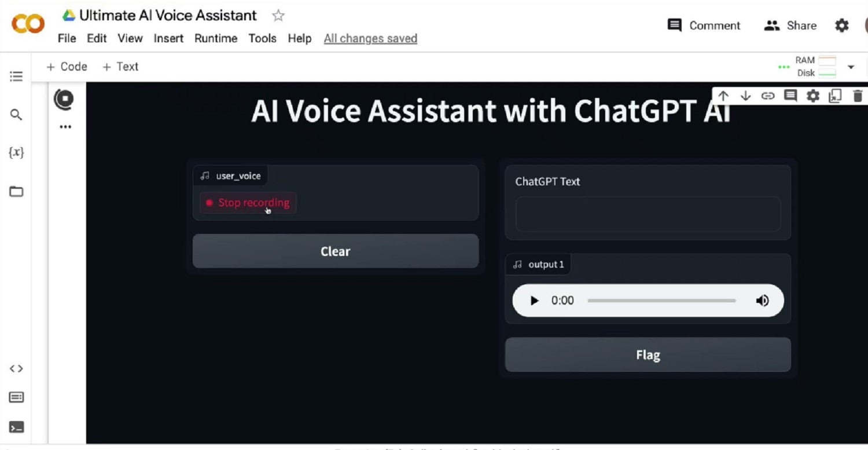Open the Variables inspector panel
Image resolution: width=868 pixels, height=450 pixels.
[16, 153]
